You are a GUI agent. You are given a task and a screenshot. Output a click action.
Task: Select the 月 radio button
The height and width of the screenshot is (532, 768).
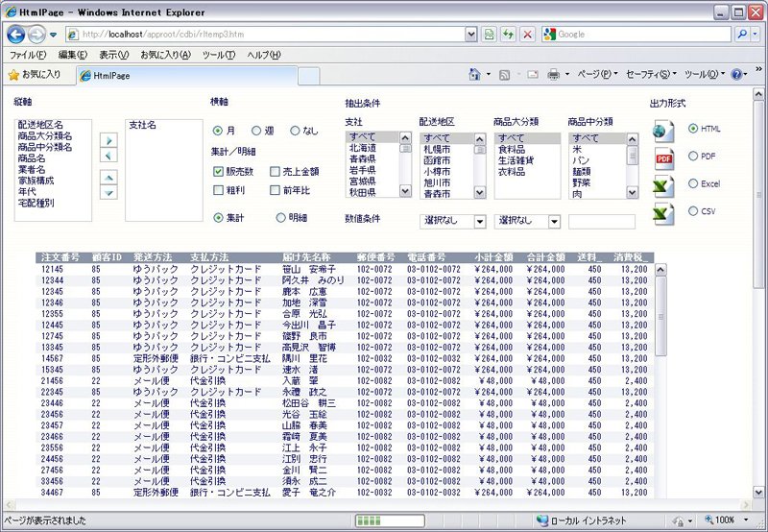point(218,131)
